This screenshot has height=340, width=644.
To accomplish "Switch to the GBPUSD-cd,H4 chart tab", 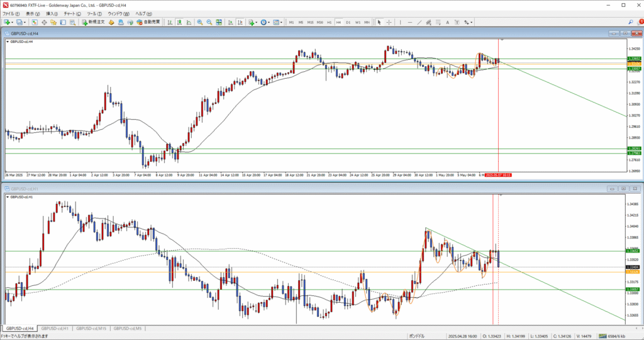I will coord(19,329).
